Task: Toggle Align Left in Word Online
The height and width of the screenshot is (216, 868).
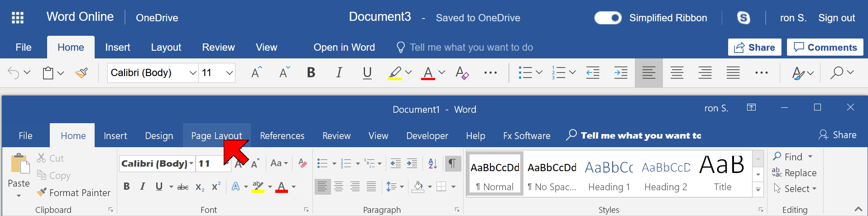Action: [x=649, y=72]
